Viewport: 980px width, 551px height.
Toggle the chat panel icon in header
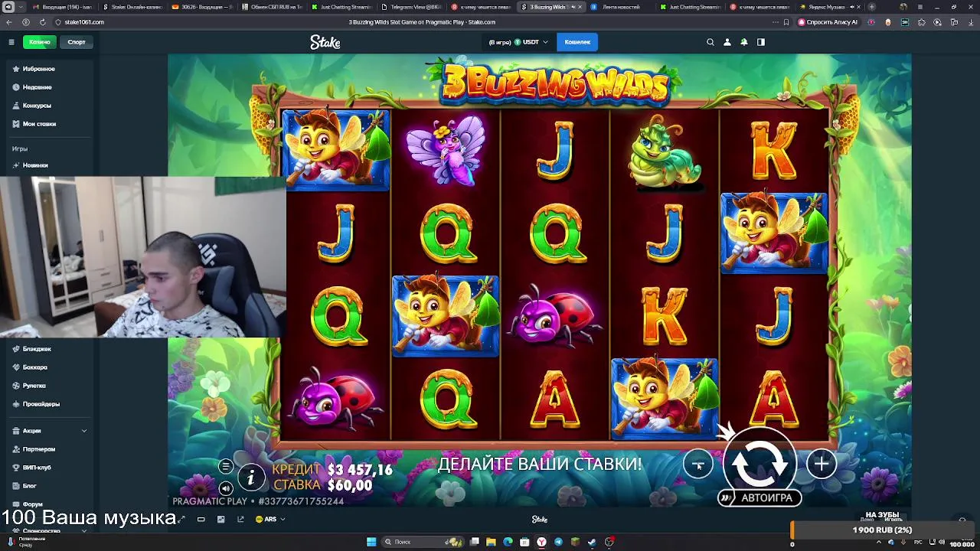click(761, 42)
